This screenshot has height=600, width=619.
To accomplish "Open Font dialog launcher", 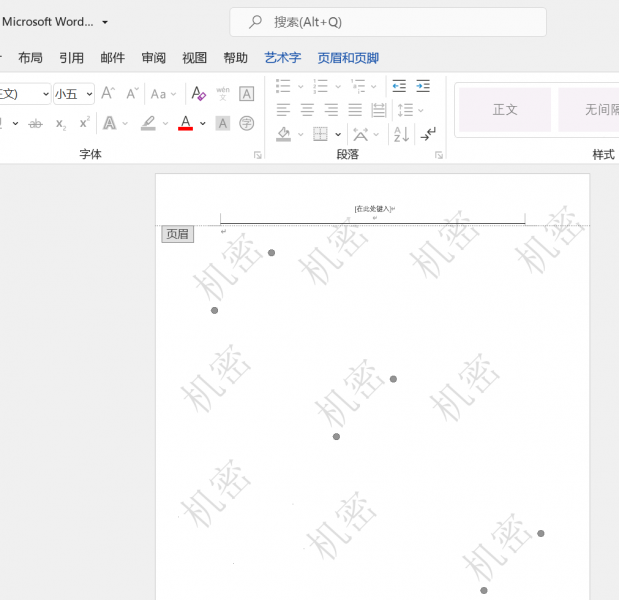I will pos(258,155).
